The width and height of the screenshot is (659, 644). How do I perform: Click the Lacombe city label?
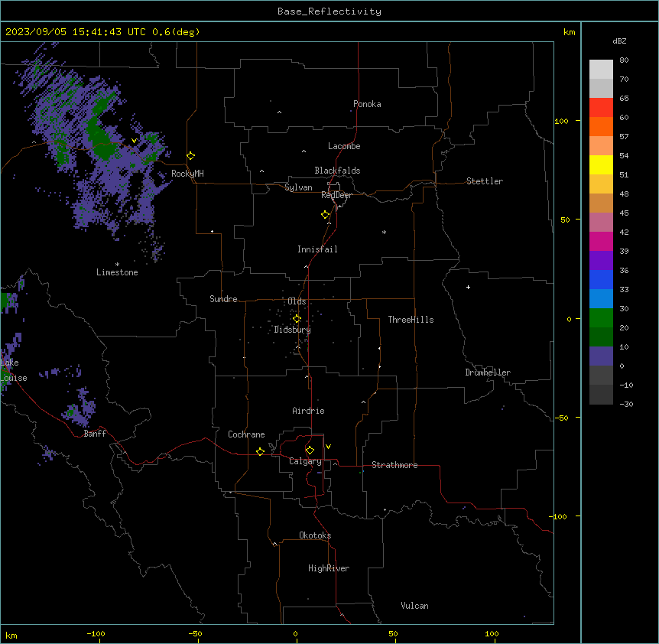tap(344, 146)
